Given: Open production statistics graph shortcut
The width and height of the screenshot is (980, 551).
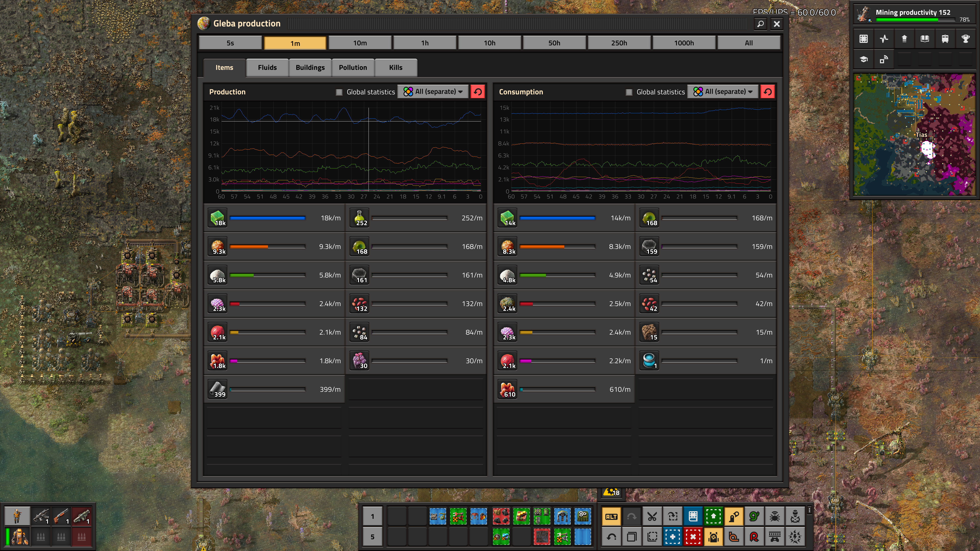Looking at the screenshot, I should (x=884, y=39).
